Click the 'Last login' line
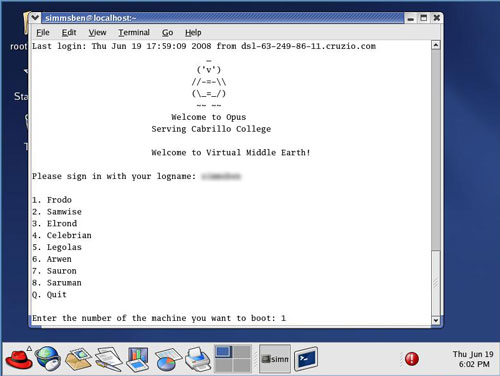The width and height of the screenshot is (500, 376). point(204,46)
